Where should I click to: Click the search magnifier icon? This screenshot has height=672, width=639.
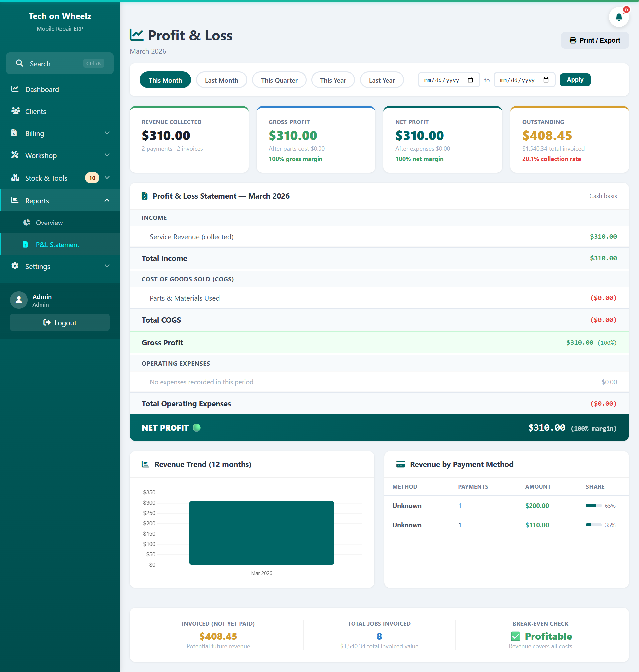point(19,63)
